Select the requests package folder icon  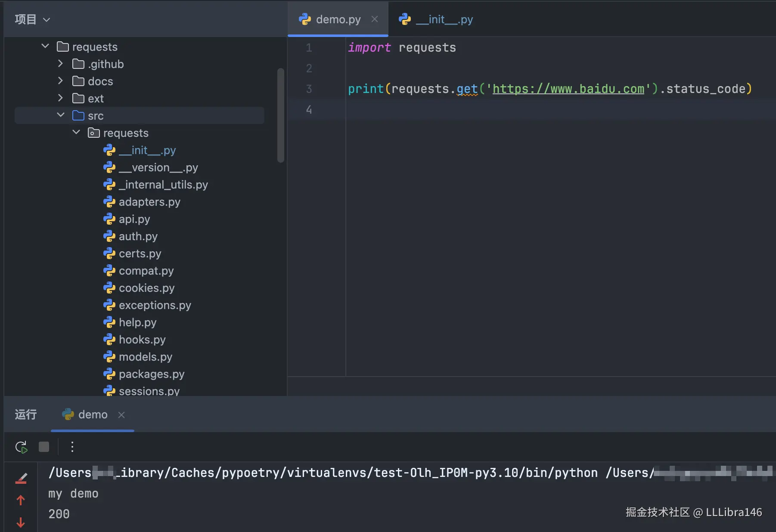point(93,133)
